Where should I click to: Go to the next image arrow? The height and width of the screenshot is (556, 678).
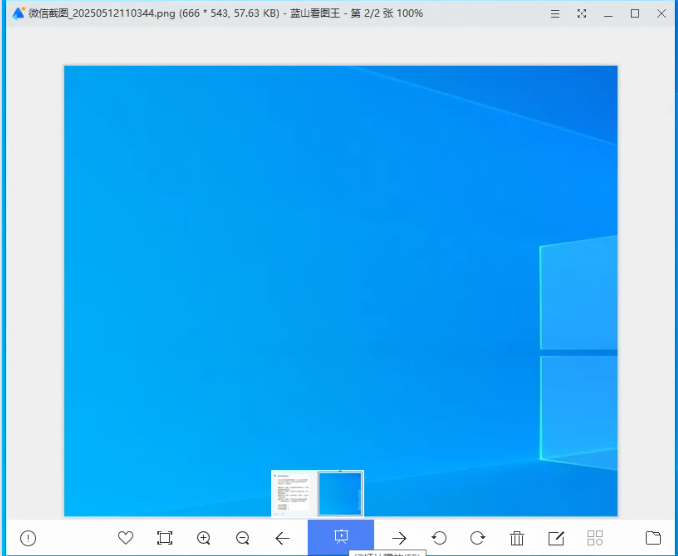(399, 538)
